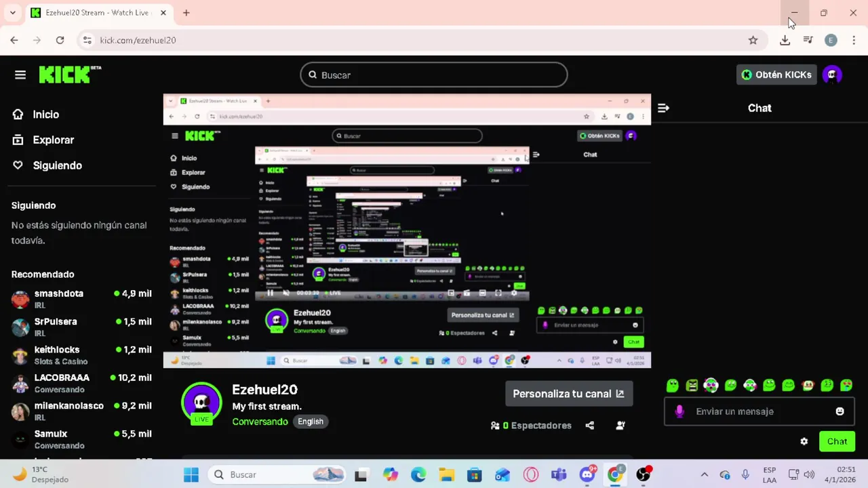View site information icon in address bar
The height and width of the screenshot is (488, 868).
(x=87, y=40)
